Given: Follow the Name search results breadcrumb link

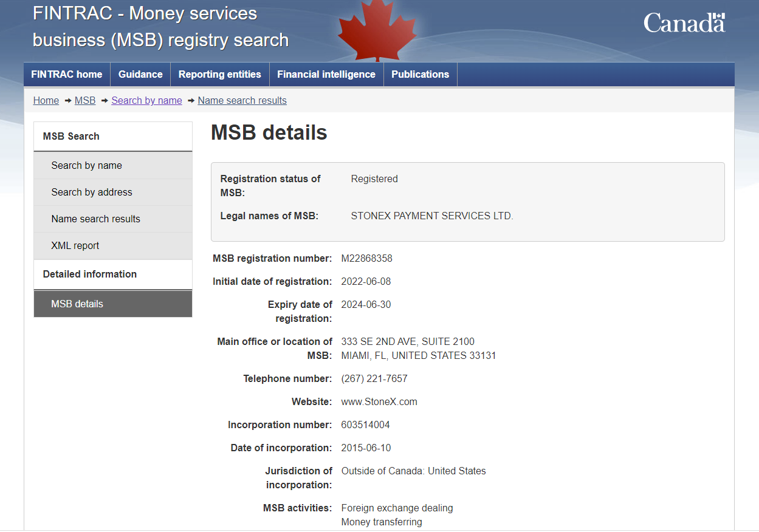Looking at the screenshot, I should (x=242, y=100).
